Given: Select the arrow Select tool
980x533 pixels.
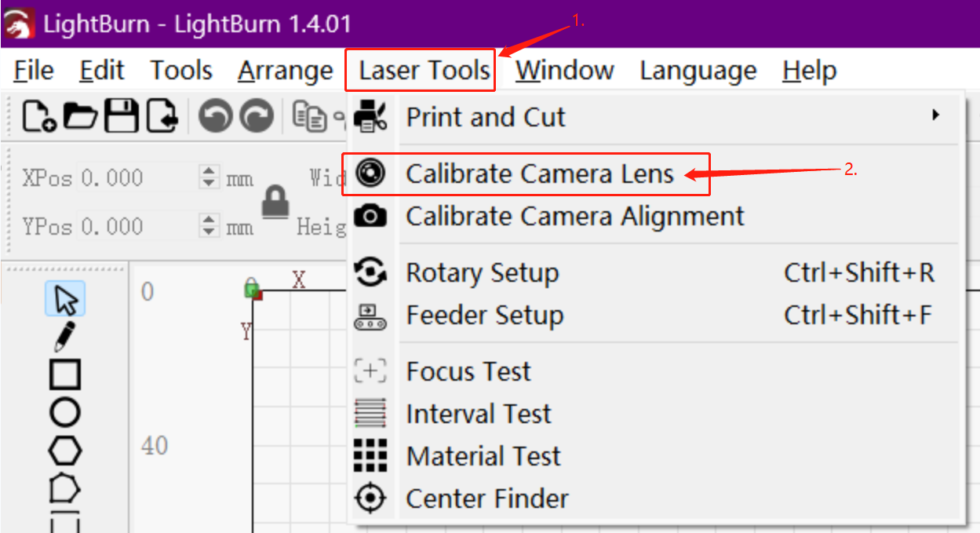Looking at the screenshot, I should coord(65,299).
